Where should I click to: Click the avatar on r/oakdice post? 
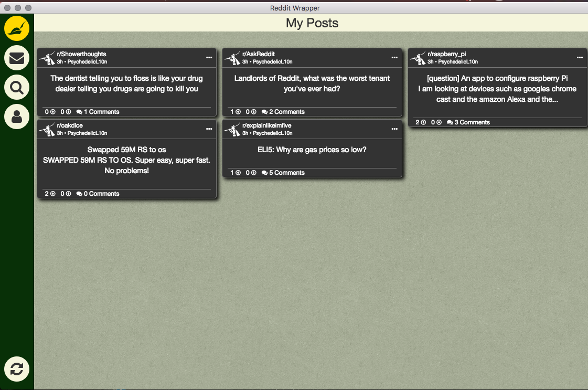[47, 129]
